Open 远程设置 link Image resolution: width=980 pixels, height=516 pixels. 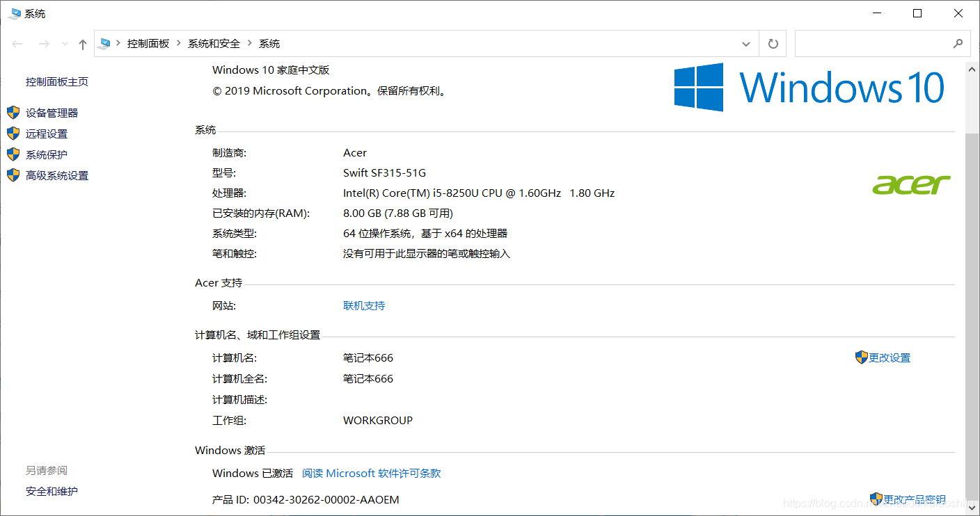(x=47, y=134)
